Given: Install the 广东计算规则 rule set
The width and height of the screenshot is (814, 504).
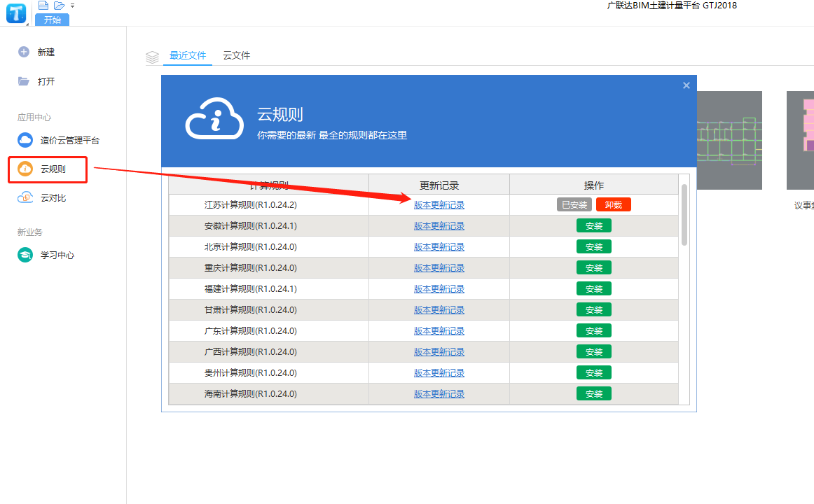Looking at the screenshot, I should [x=594, y=331].
